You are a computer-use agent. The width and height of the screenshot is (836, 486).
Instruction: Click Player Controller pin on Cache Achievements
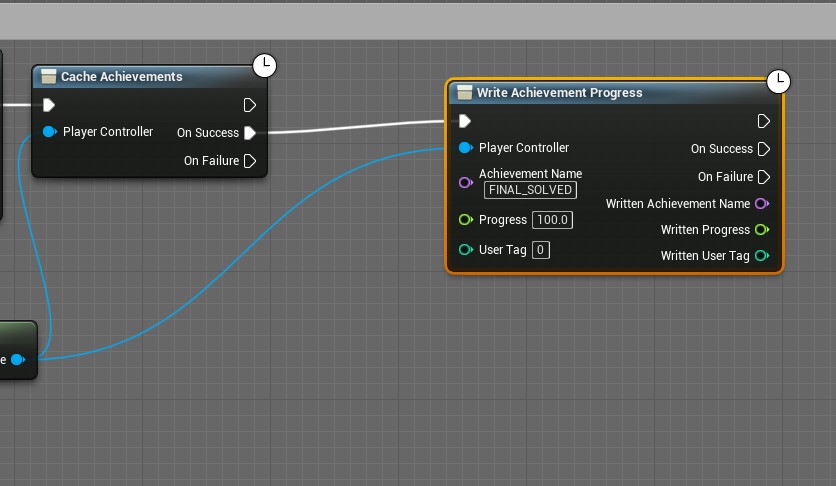point(49,132)
